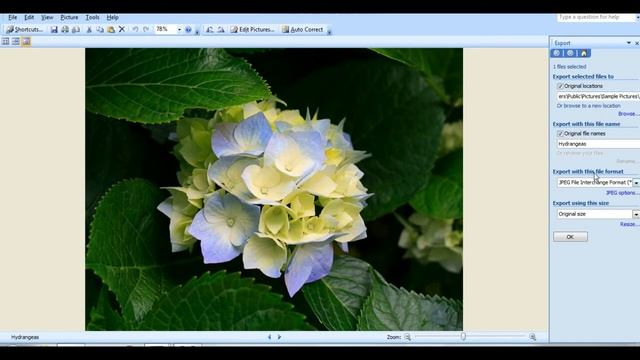Click the Export pane Home icon
Viewport: 640px width, 360px height.
tap(584, 53)
